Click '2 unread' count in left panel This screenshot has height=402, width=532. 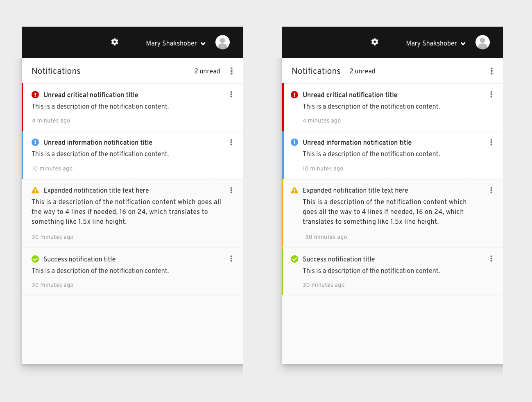(207, 71)
